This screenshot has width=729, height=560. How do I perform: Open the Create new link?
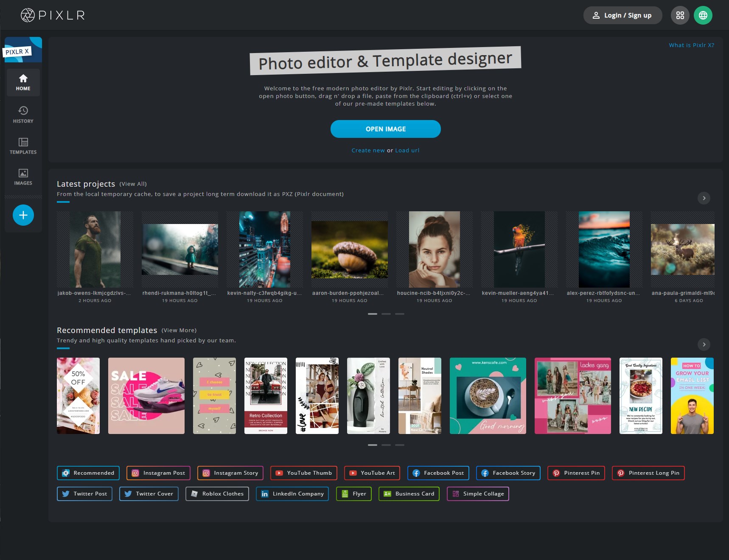pyautogui.click(x=367, y=150)
